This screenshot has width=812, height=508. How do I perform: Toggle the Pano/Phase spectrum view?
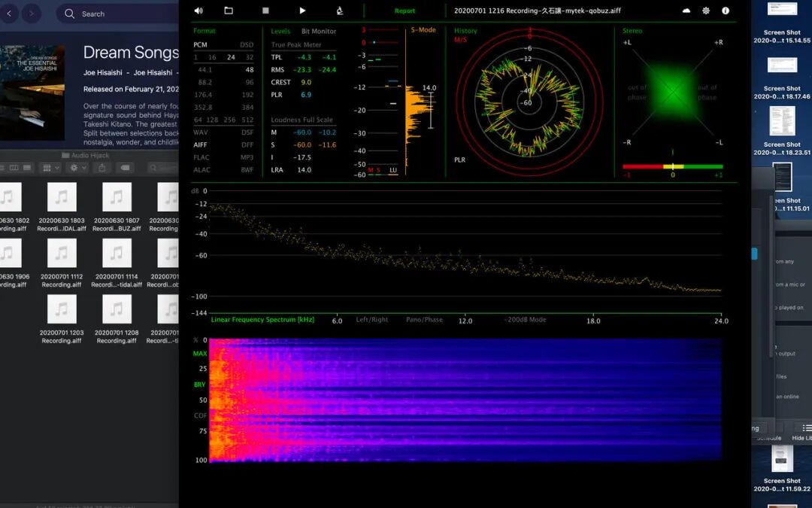[x=424, y=320]
